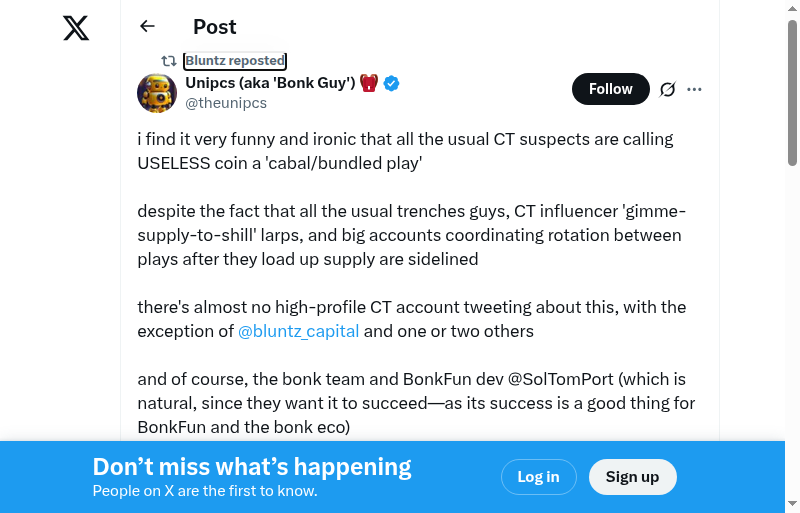Viewport: 800px width, 513px height.
Task: Click the 'Don't miss what's happening' banner
Action: tap(252, 467)
